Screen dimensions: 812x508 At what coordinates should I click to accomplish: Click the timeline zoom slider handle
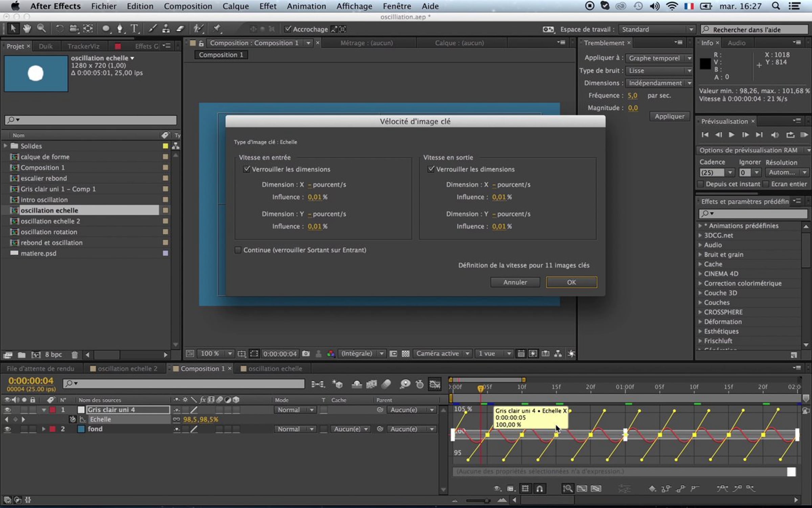(487, 501)
